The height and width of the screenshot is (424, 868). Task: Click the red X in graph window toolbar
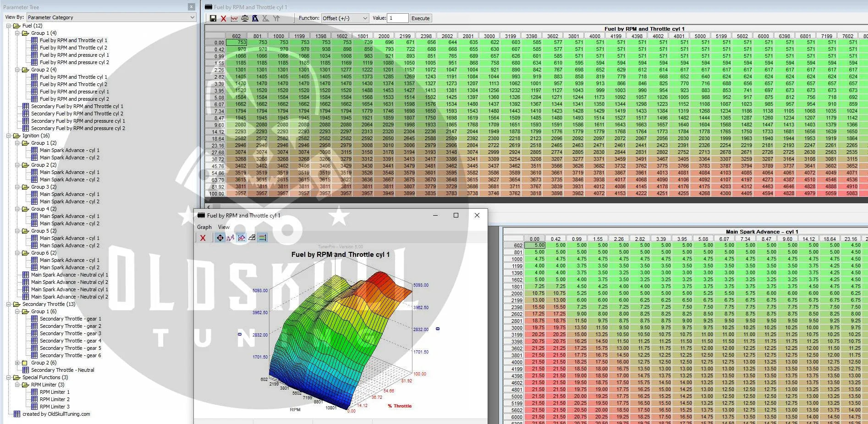(x=203, y=238)
